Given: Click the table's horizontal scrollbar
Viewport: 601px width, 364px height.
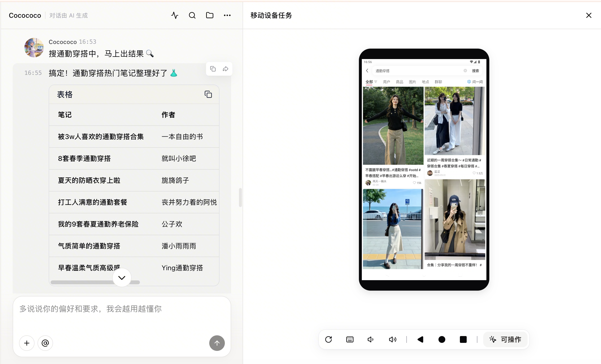Looking at the screenshot, I should coord(95,282).
